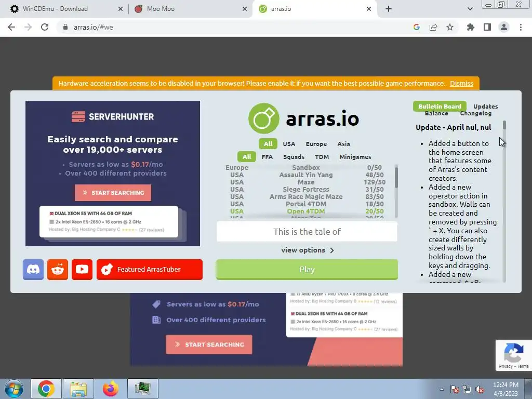Close the Moo Moo tab
This screenshot has height=399, width=532.
(x=245, y=9)
